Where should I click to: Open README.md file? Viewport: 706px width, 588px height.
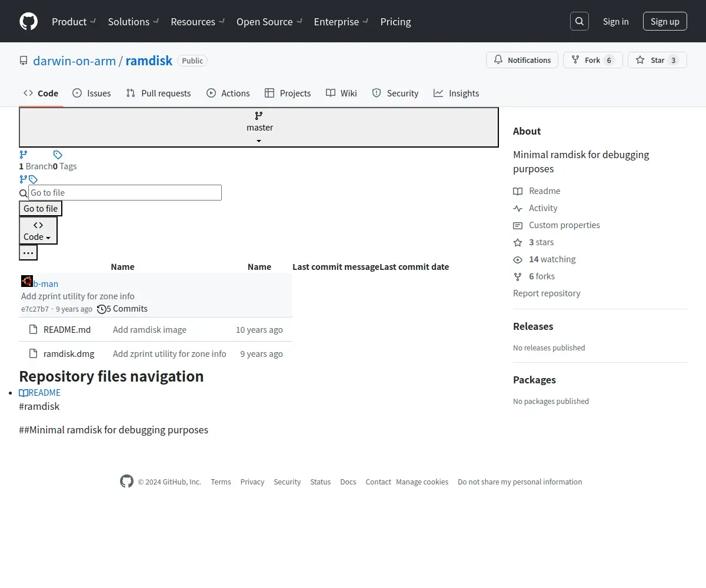pos(67,329)
